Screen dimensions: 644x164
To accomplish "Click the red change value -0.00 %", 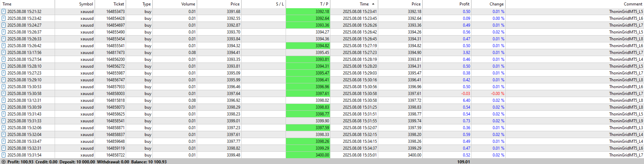I will (497, 94).
